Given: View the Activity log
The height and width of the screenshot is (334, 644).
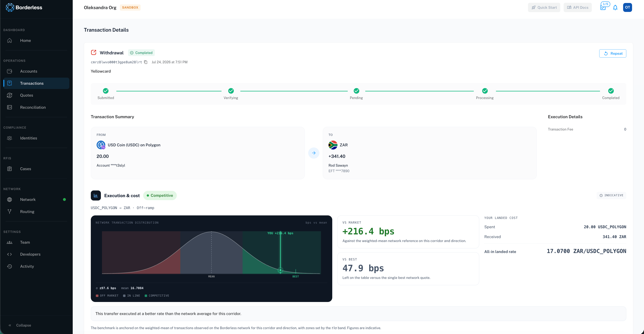Looking at the screenshot, I should pyautogui.click(x=36, y=266).
